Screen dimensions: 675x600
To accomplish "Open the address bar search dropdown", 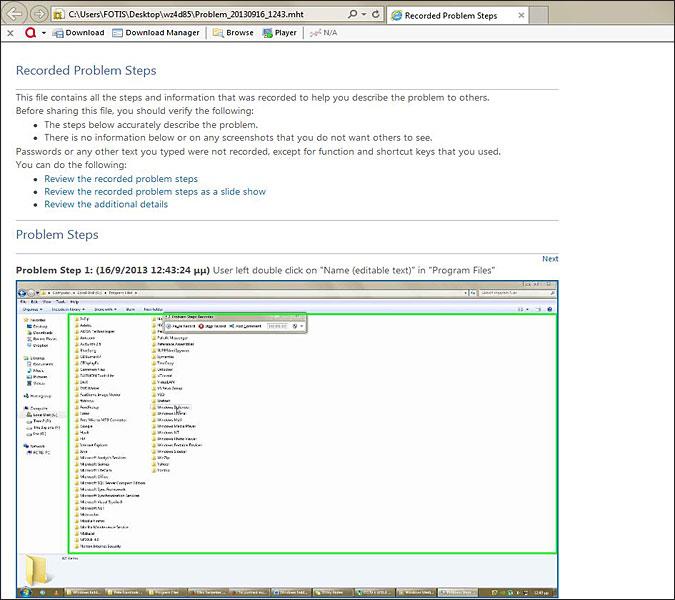I will click(362, 16).
